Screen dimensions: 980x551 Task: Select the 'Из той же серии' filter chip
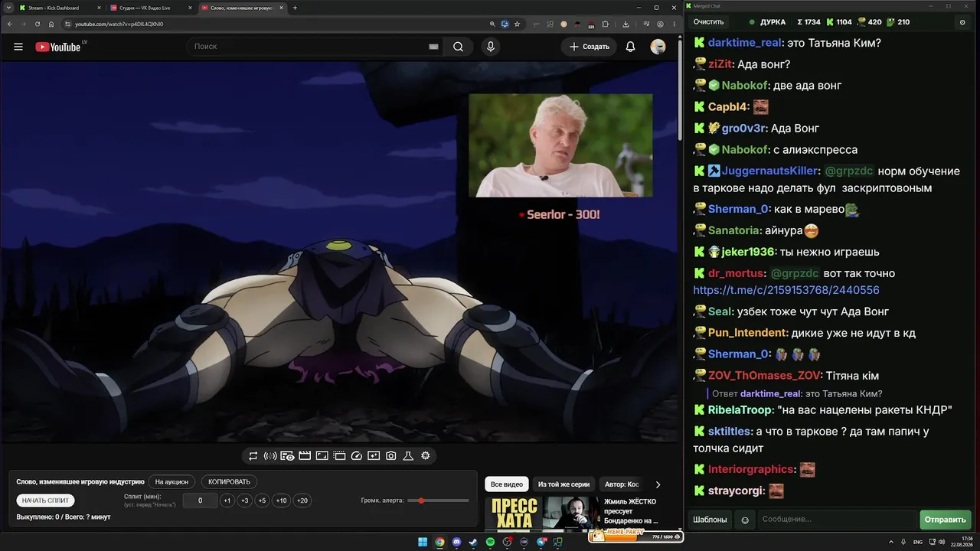(x=563, y=484)
